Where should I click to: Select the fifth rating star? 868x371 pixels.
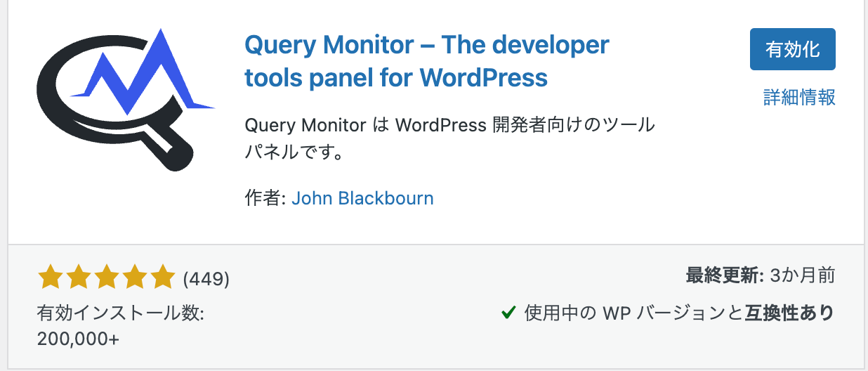point(162,278)
